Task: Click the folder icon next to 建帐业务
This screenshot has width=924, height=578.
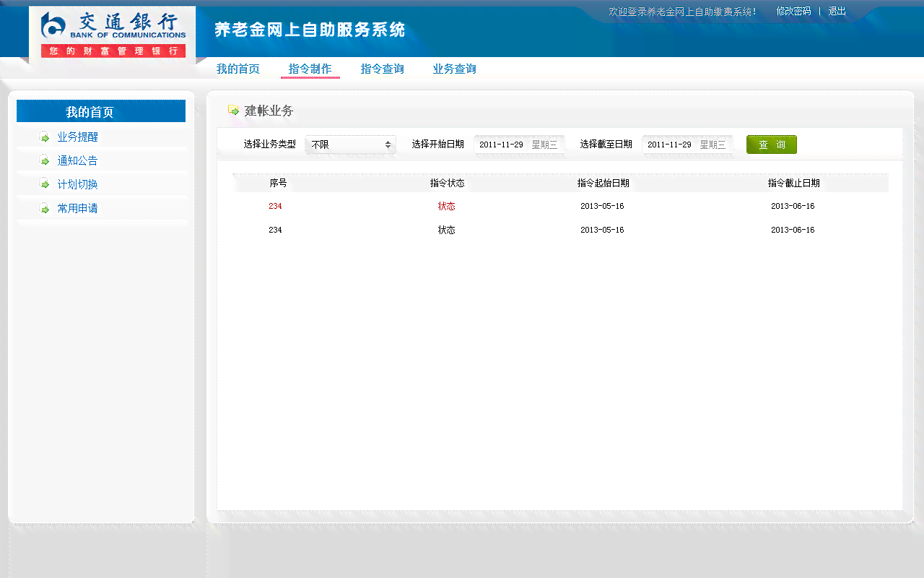Action: [x=233, y=111]
